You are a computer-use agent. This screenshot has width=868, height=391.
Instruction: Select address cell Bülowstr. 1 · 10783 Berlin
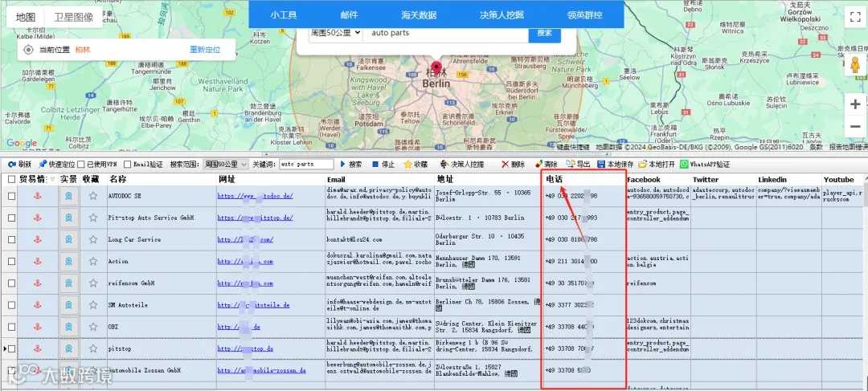[x=487, y=218]
